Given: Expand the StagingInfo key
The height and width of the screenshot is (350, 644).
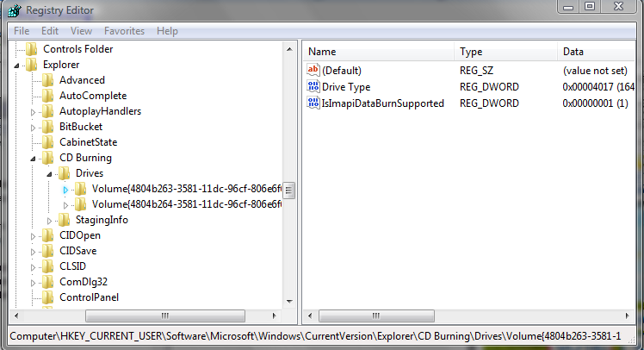Looking at the screenshot, I should [49, 221].
